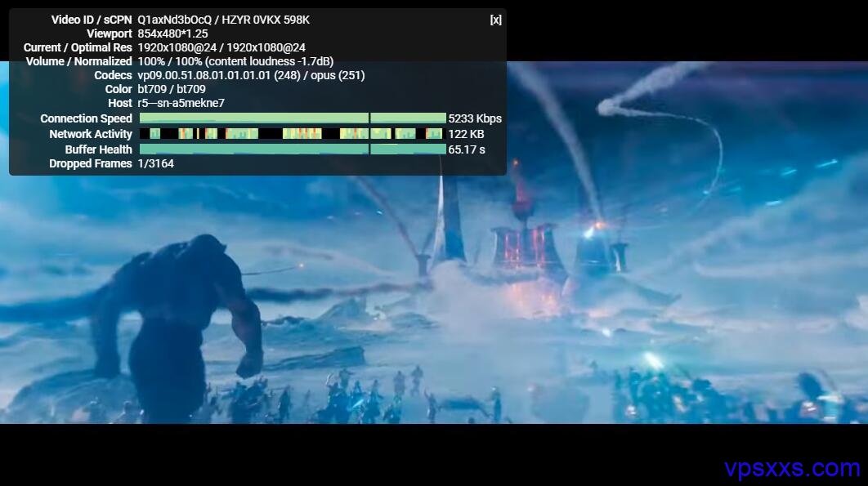Click the Codecs value vp09 opus
The width and height of the screenshot is (868, 486).
(x=251, y=75)
